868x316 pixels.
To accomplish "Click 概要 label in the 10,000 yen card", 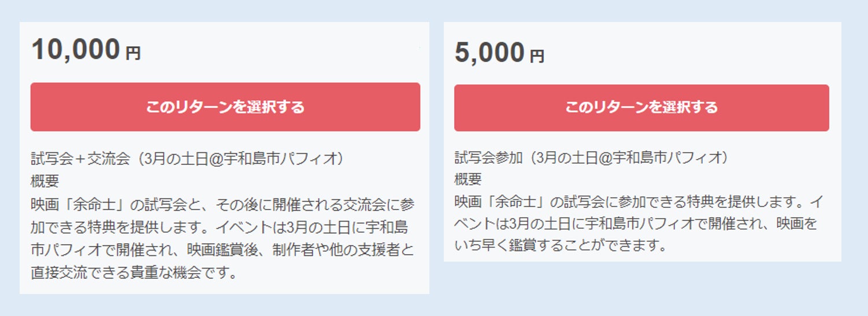I will (44, 181).
